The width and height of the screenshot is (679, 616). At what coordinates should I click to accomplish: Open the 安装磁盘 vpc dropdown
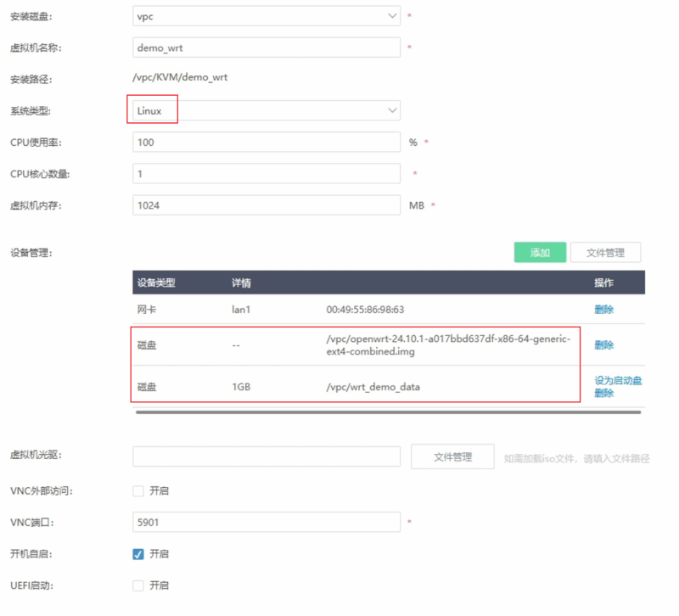(x=266, y=16)
